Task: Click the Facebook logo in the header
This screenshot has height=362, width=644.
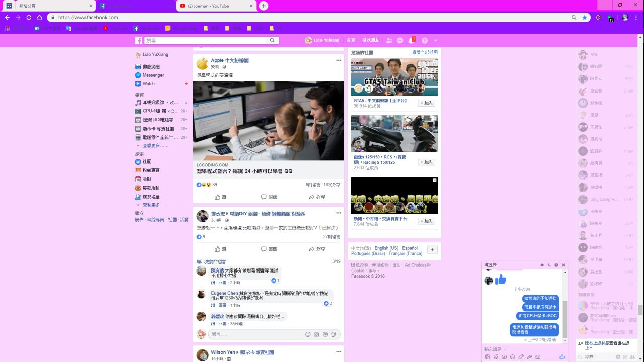Action: 139,40
